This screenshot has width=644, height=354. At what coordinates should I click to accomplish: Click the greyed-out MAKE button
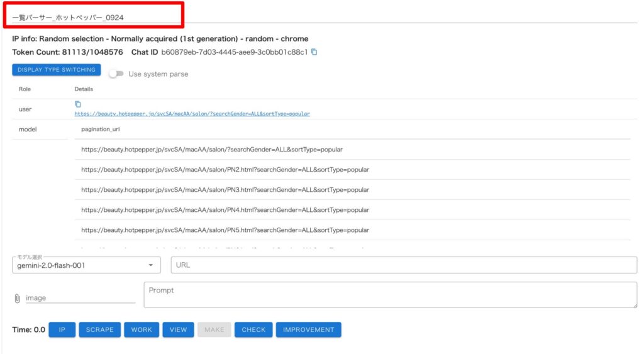click(214, 329)
